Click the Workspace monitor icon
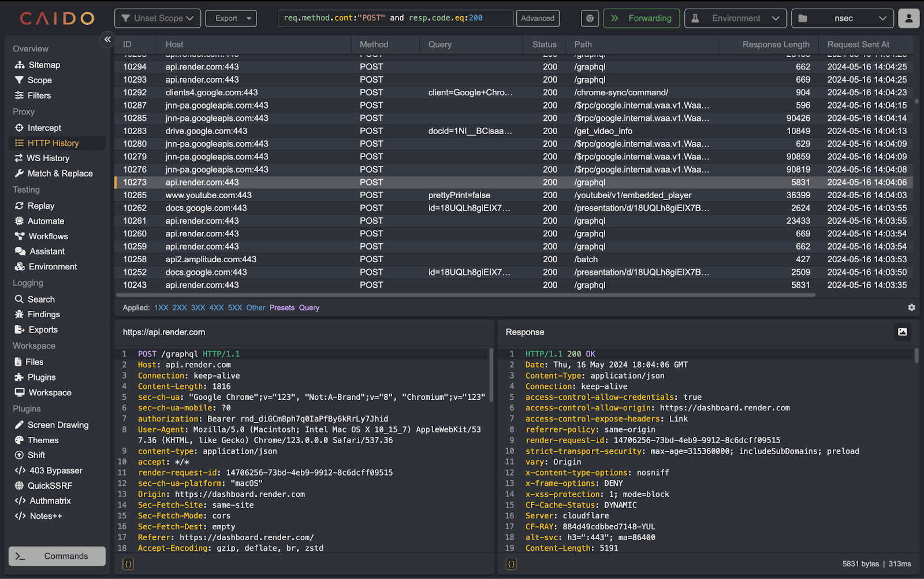Screen dimensions: 924x579 click(x=20, y=392)
